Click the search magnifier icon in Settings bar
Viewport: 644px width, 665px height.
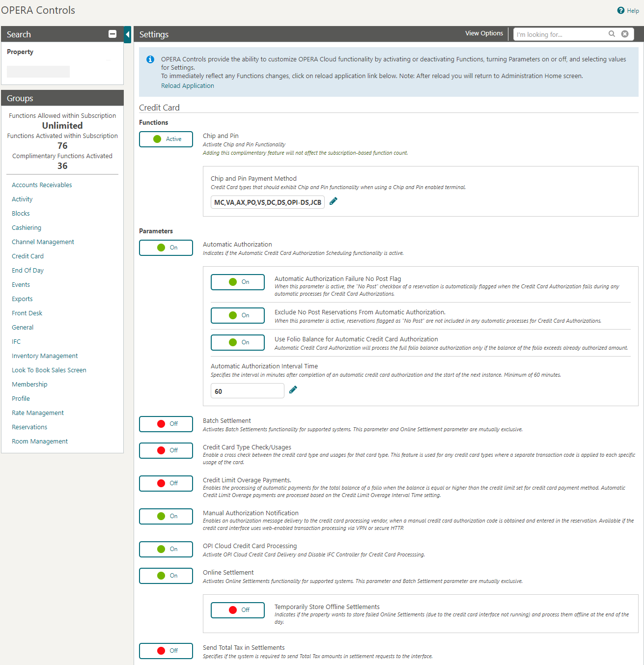point(612,34)
